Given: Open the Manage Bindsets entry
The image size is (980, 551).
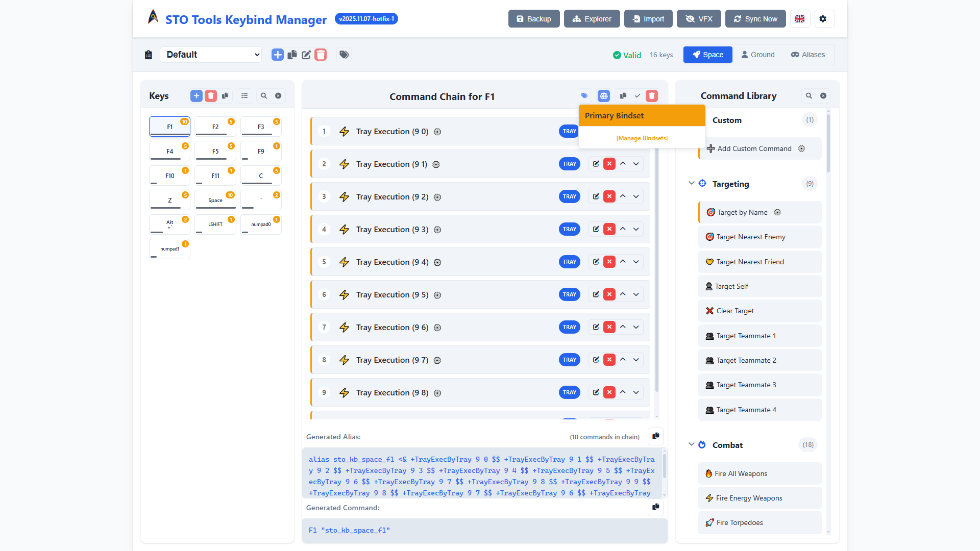Looking at the screenshot, I should pyautogui.click(x=642, y=138).
